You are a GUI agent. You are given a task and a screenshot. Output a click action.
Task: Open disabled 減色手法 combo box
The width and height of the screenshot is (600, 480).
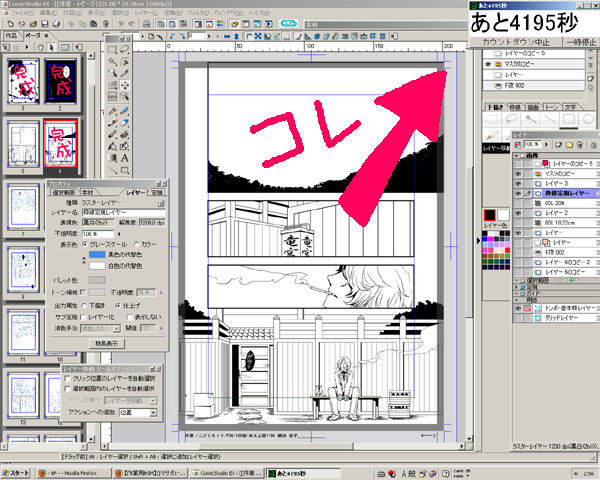tap(101, 328)
